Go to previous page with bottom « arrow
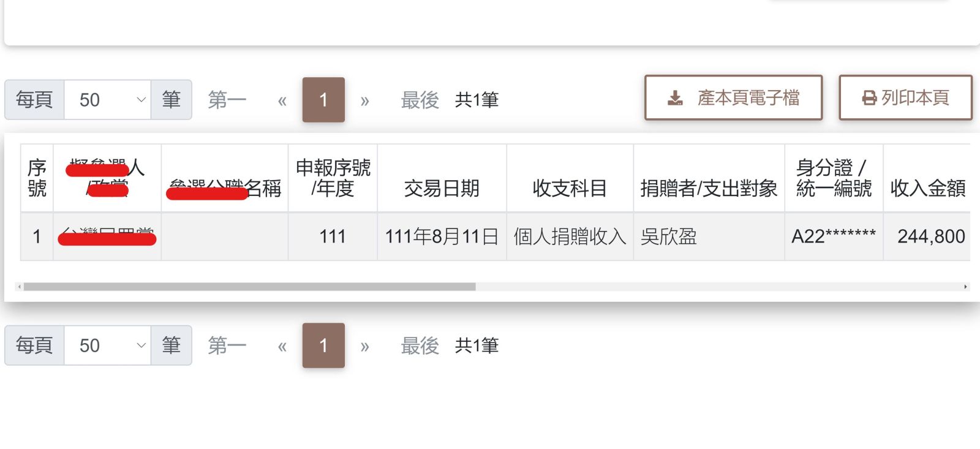 coord(282,346)
